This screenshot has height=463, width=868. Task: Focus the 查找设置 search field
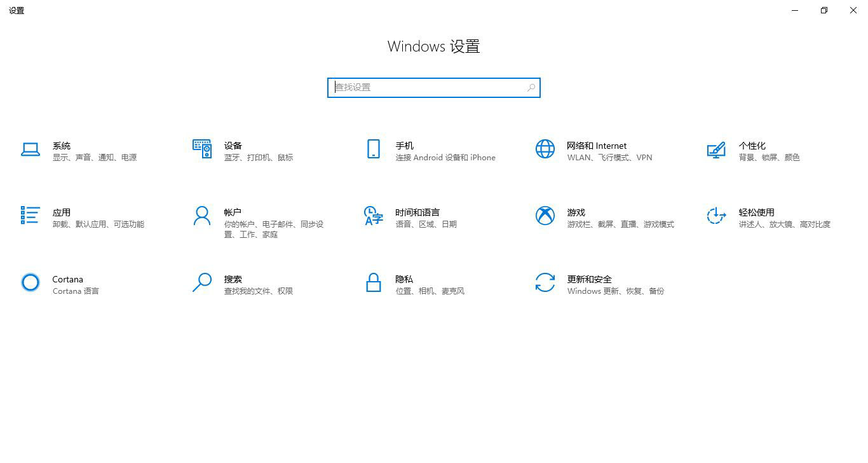pos(434,88)
